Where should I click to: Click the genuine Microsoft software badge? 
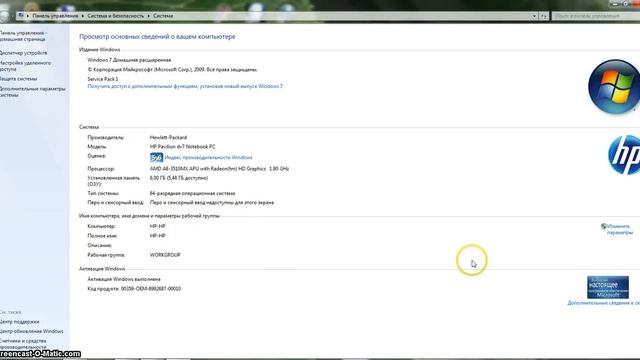pyautogui.click(x=608, y=287)
